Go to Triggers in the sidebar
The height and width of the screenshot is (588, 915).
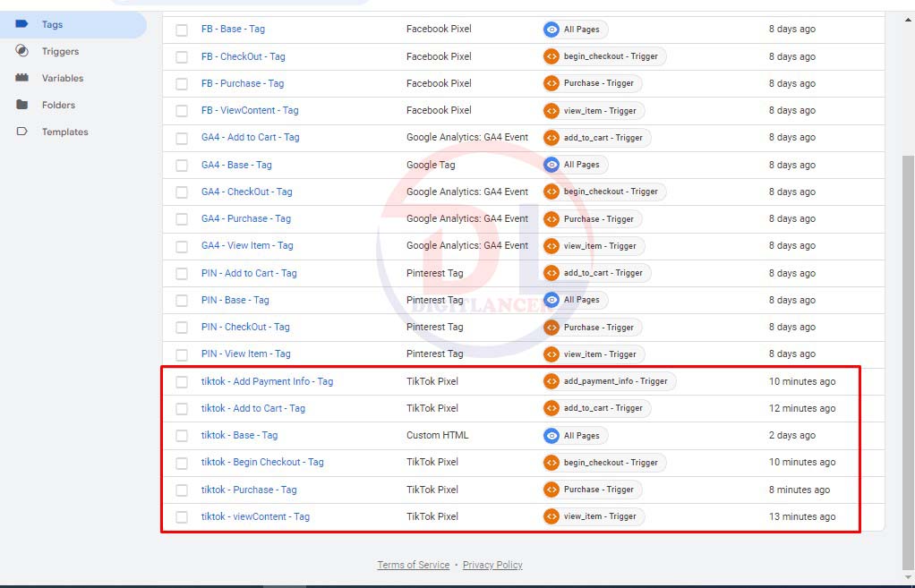click(60, 51)
